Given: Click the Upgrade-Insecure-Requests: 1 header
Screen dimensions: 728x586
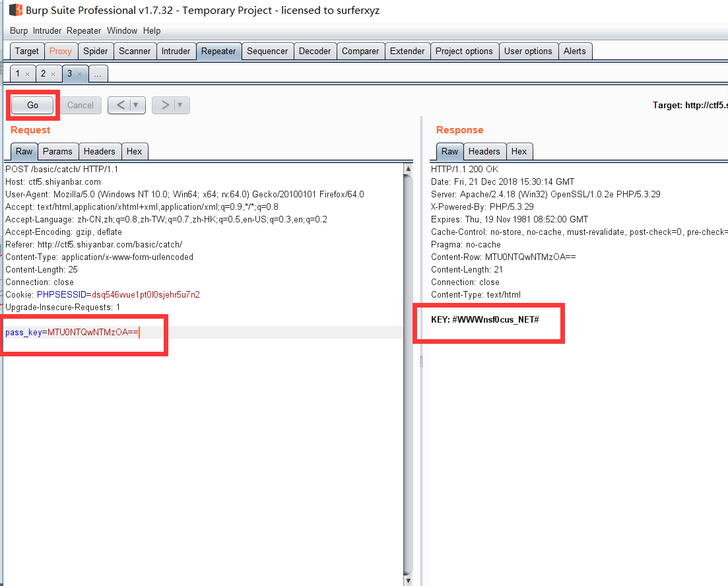Looking at the screenshot, I should coord(63,307).
